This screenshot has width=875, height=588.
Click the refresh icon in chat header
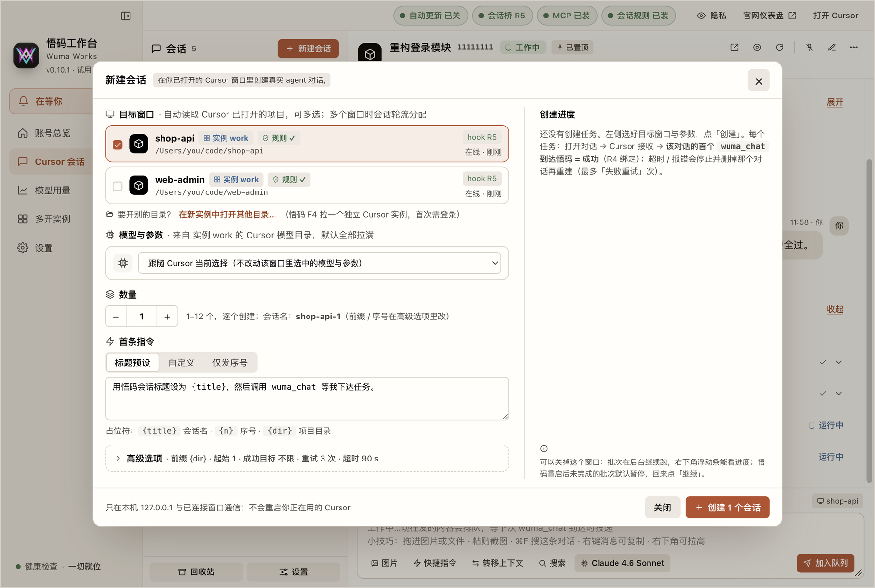point(779,47)
